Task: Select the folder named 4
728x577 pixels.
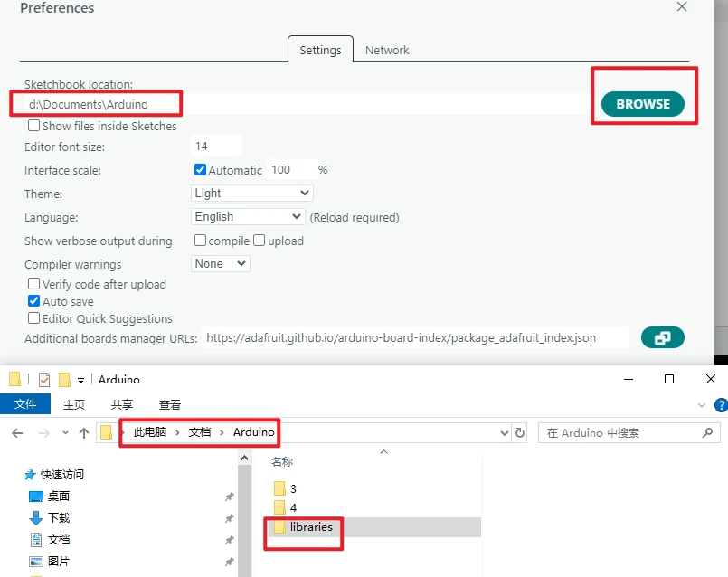Action: pos(285,507)
